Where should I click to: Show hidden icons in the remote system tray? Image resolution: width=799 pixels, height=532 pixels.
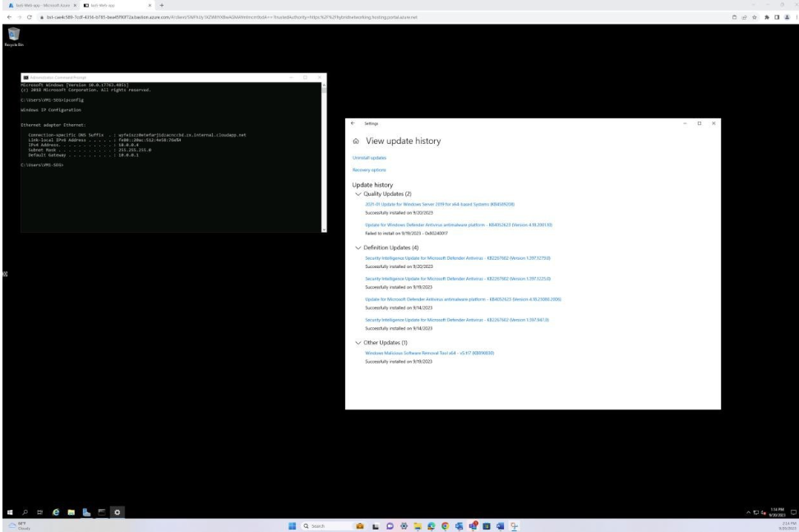[x=748, y=512]
